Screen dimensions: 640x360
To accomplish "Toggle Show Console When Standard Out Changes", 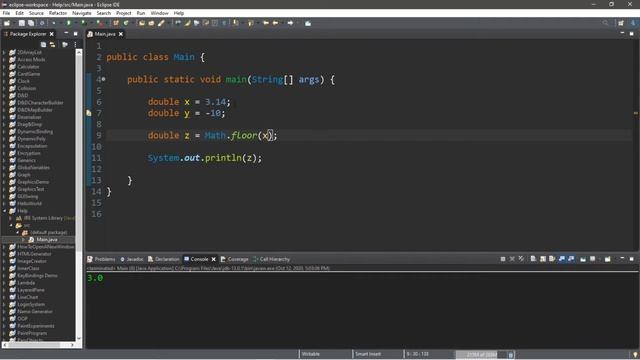I will [562, 259].
